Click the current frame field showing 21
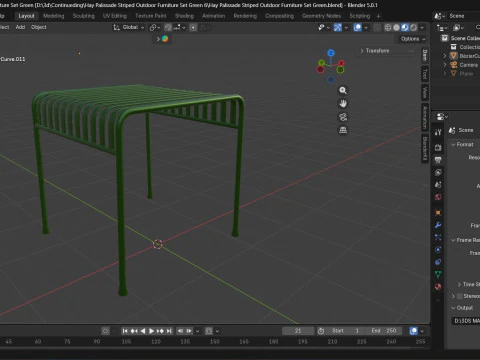 click(x=298, y=331)
